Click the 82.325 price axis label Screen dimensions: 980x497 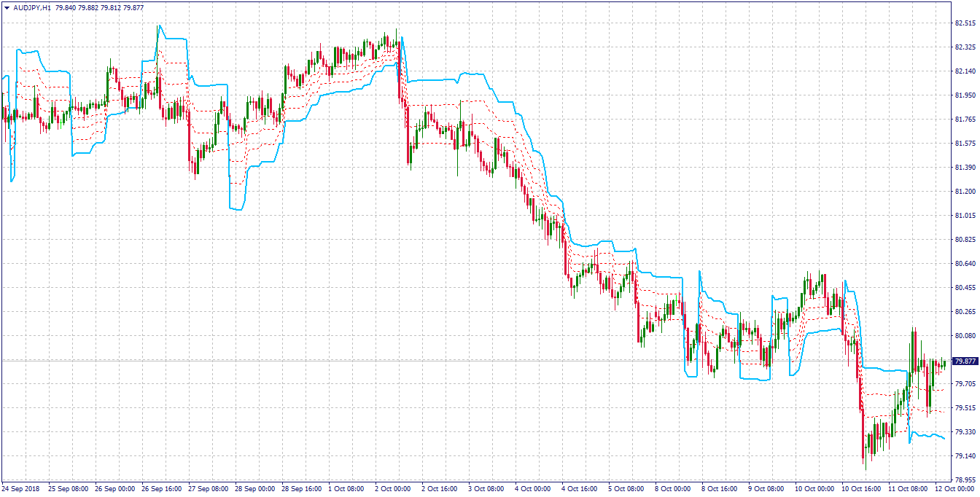click(x=965, y=47)
